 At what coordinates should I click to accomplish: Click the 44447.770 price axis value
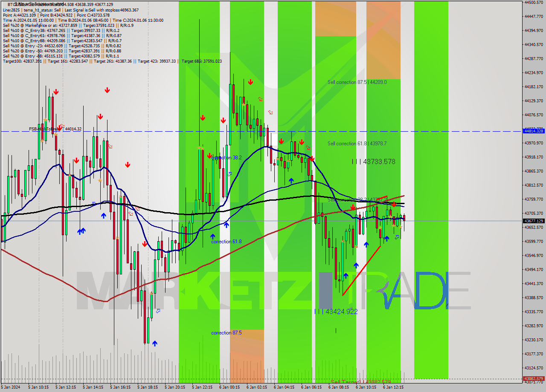(x=534, y=16)
